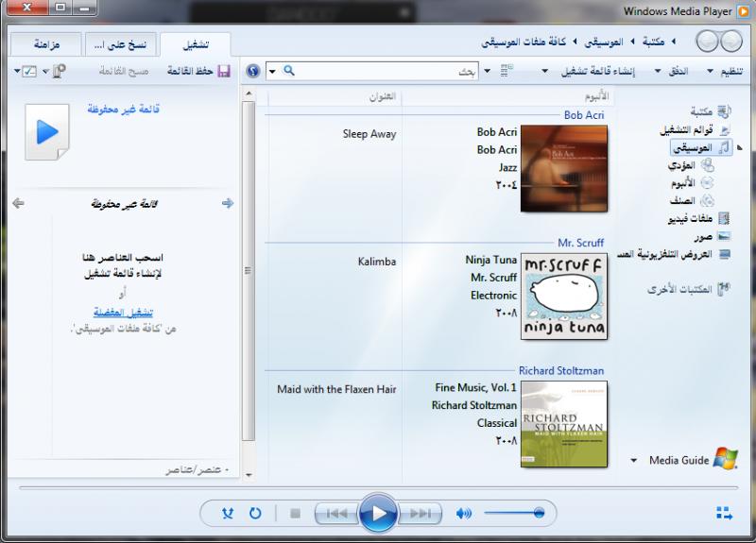Open the نسخ على tab
The width and height of the screenshot is (756, 543).
pyautogui.click(x=121, y=44)
